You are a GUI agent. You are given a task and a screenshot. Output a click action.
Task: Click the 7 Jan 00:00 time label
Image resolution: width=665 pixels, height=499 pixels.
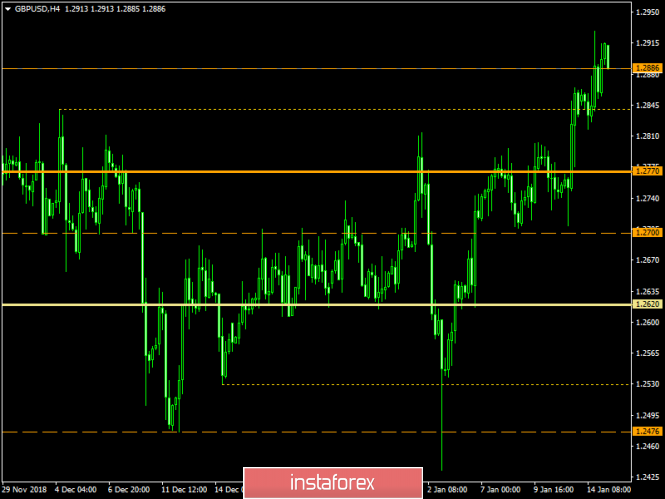click(499, 490)
